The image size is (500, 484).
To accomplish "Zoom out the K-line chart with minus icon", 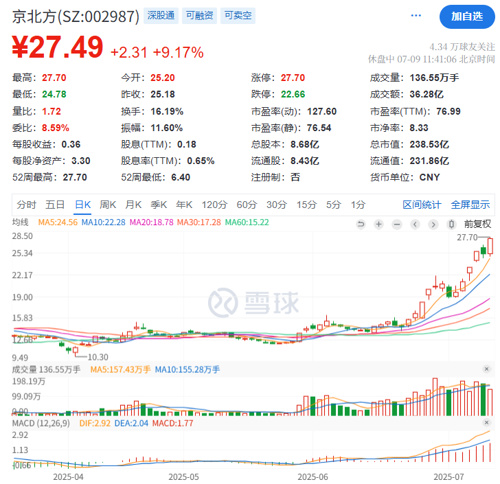I will [397, 224].
